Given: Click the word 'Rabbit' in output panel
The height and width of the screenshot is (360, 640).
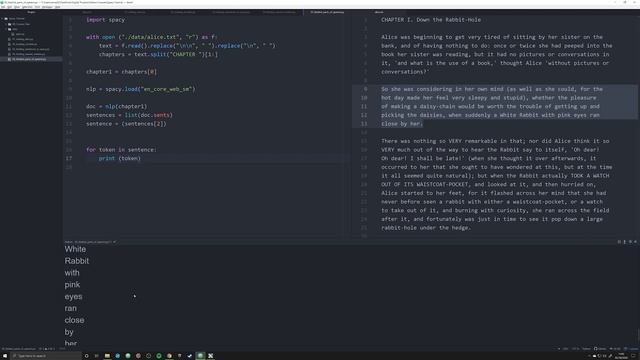Looking at the screenshot, I should click(77, 261).
